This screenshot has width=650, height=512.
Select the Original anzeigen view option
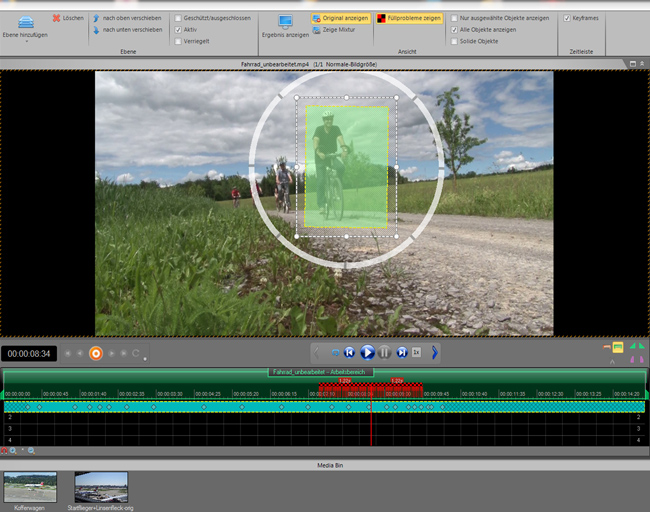[x=339, y=18]
